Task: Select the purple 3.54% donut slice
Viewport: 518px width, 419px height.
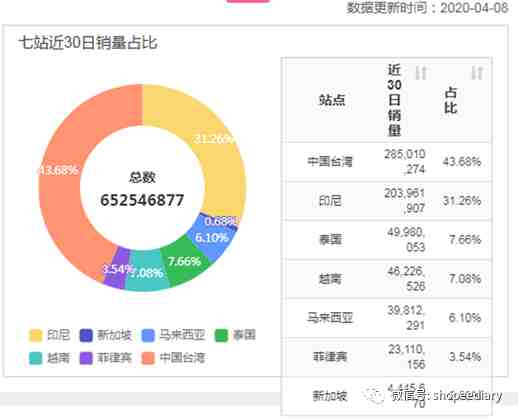Action: tap(117, 268)
